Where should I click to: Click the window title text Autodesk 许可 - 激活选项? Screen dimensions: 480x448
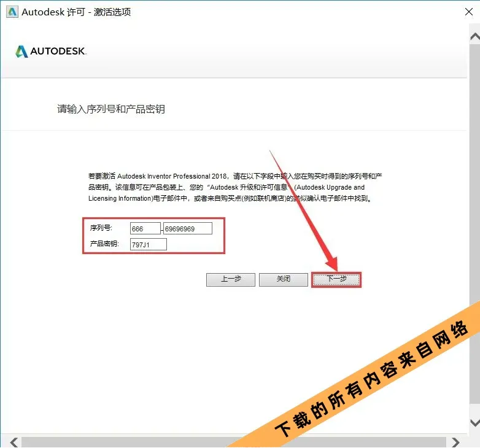(76, 12)
